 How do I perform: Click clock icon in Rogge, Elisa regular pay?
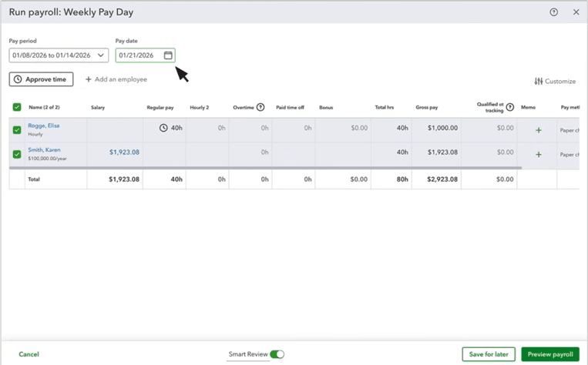(x=163, y=128)
